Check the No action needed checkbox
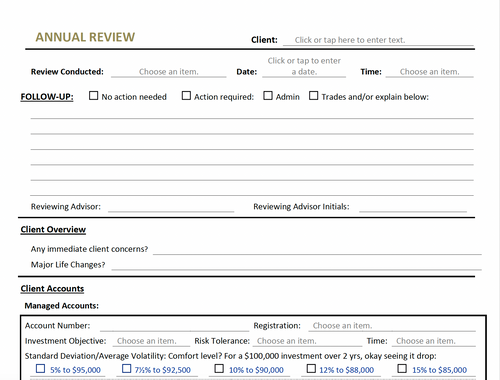The width and height of the screenshot is (500, 380). coord(94,96)
